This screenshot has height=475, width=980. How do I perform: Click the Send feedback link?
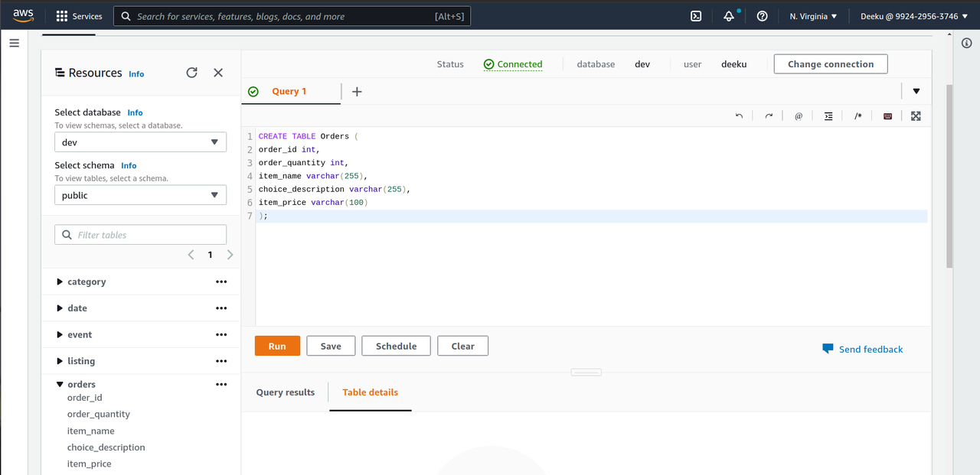(x=863, y=349)
